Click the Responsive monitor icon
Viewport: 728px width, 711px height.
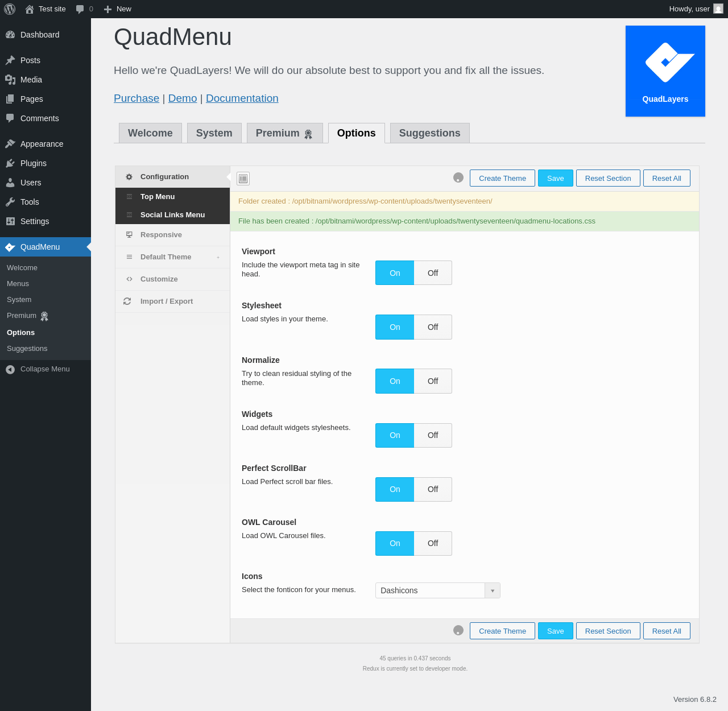[129, 235]
